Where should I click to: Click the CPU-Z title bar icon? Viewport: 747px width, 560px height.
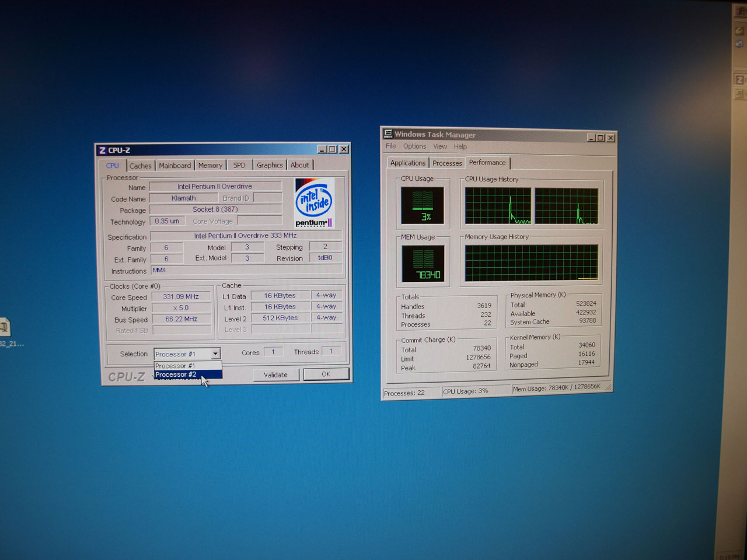[102, 150]
